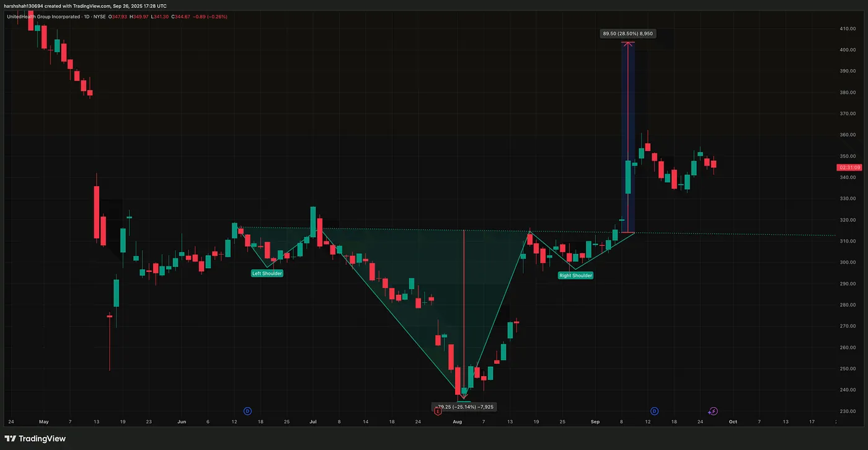Open the red earnings E marker near August
This screenshot has width=868, height=450.
tap(438, 412)
